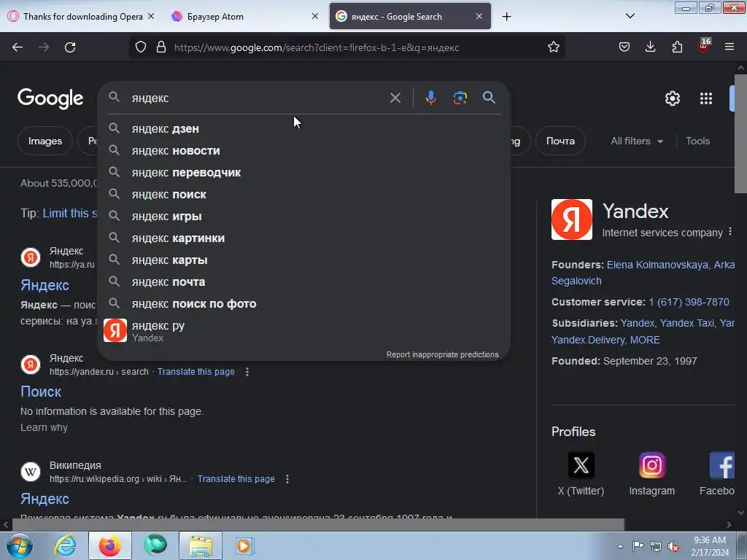Open more options for Yandex knowledge panel

(x=729, y=232)
